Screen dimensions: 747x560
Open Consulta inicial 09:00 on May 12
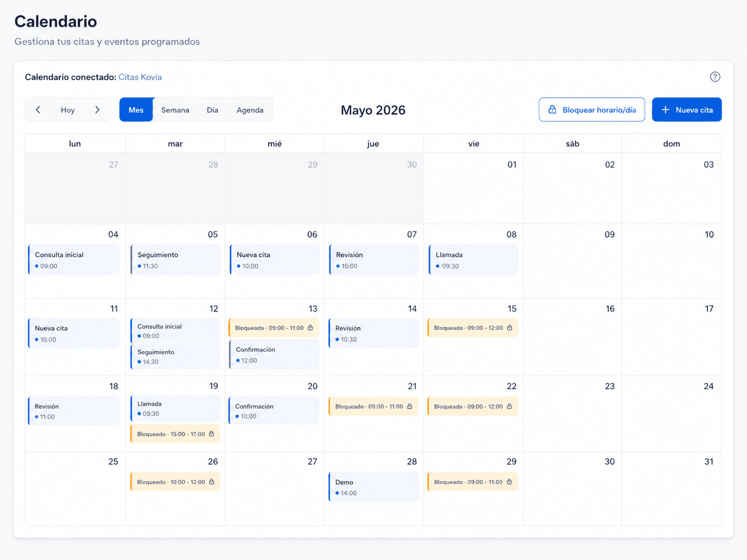point(175,331)
